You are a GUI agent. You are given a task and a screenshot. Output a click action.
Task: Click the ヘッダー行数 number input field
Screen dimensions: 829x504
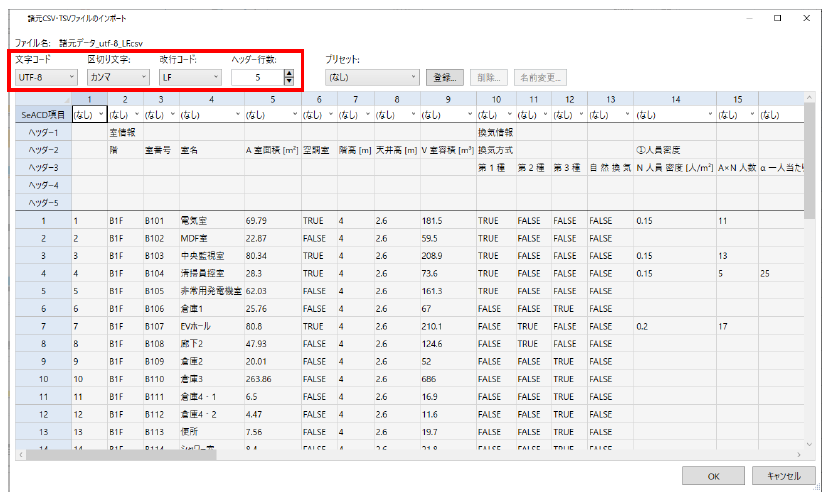pos(256,77)
